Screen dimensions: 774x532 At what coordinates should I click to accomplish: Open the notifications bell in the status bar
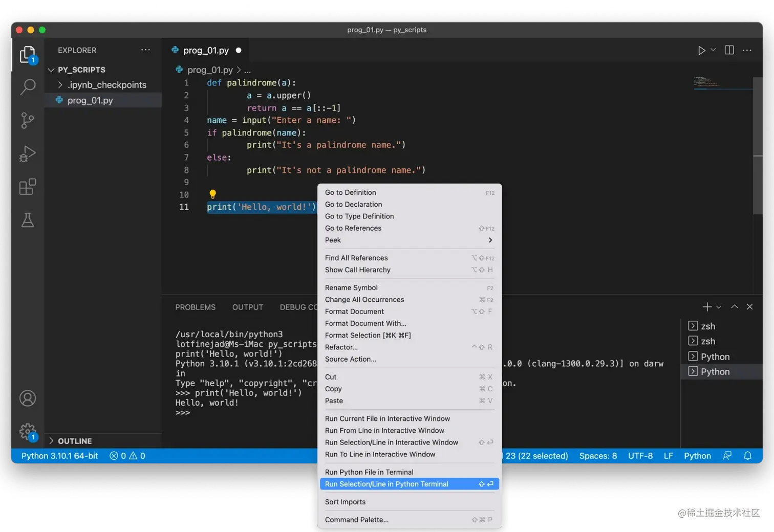[747, 456]
